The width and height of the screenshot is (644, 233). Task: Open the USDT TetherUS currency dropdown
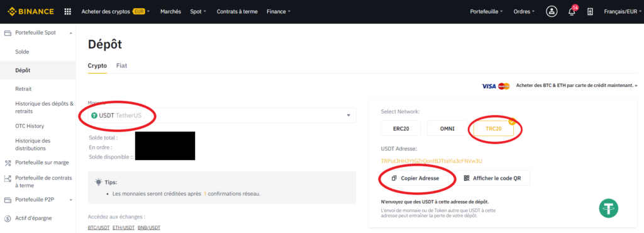click(222, 115)
